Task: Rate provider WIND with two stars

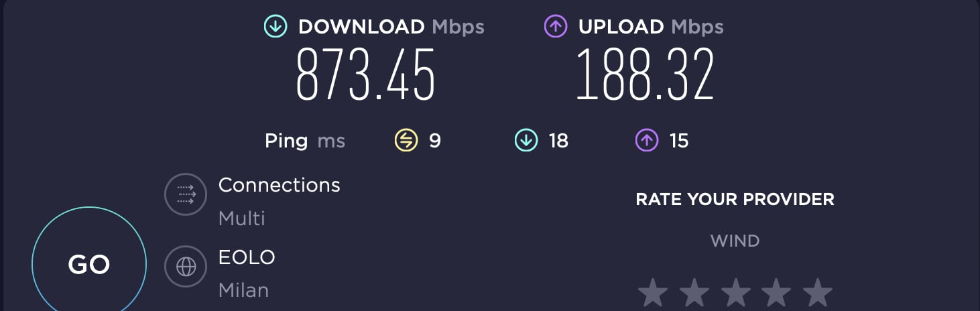Action: 694,294
